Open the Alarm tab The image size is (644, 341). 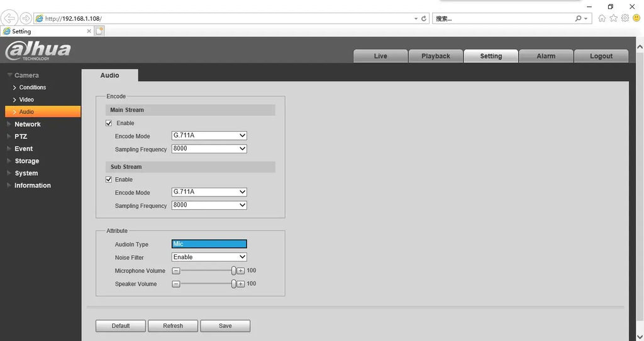coord(545,56)
